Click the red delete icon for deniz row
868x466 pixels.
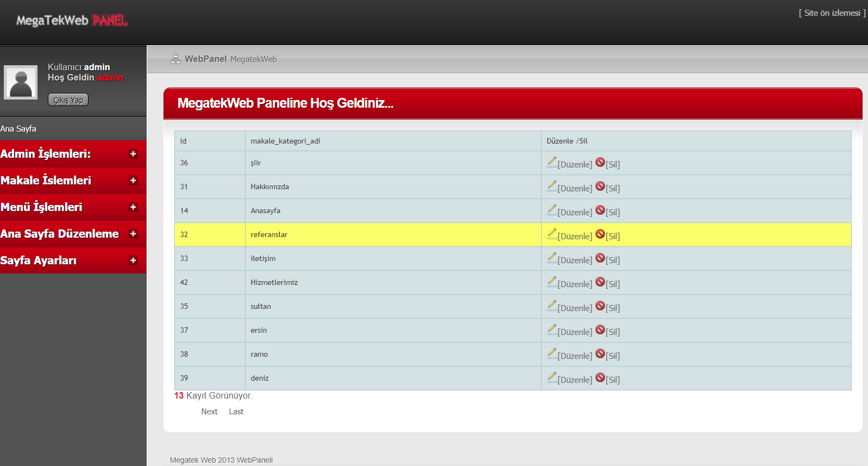click(600, 377)
